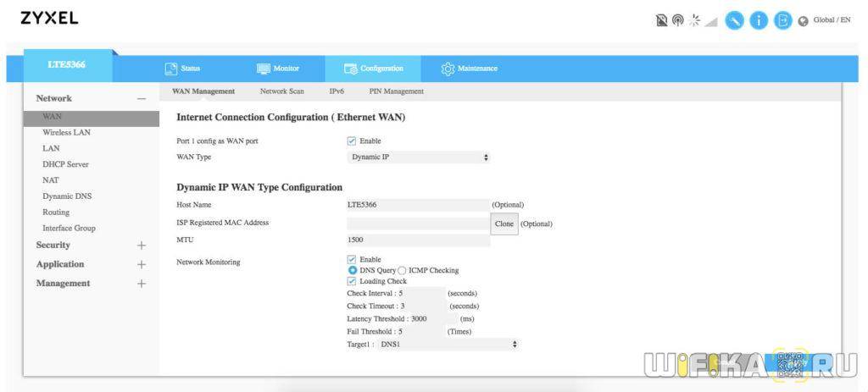The image size is (868, 392).
Task: Click the SIM card status icon
Action: pos(662,20)
